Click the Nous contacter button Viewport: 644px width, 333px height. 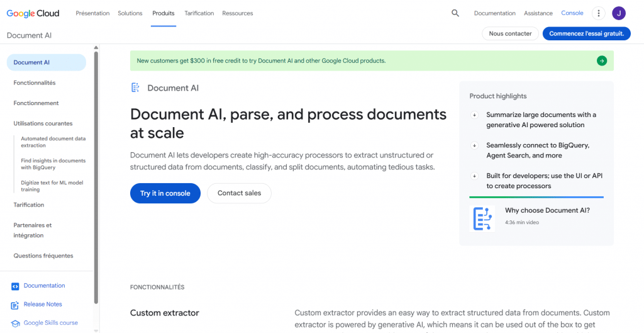click(510, 34)
